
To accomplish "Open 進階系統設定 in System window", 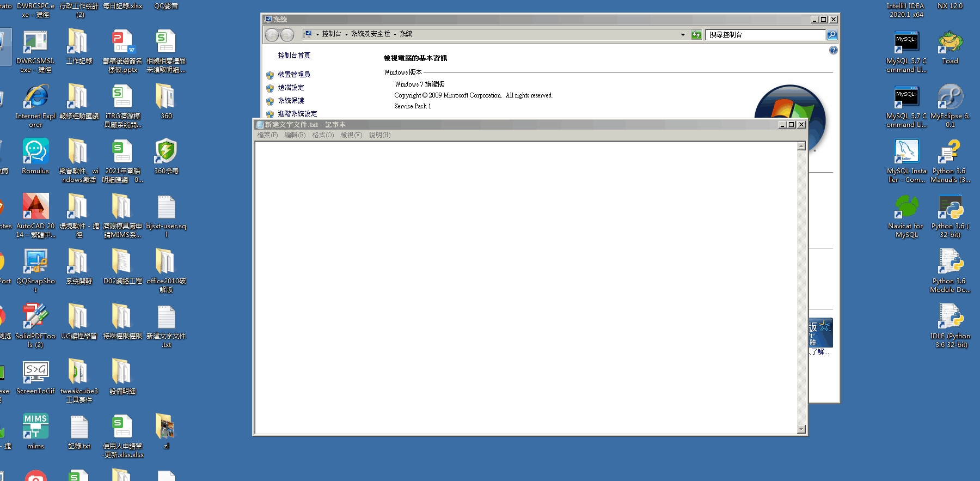I will 297,114.
